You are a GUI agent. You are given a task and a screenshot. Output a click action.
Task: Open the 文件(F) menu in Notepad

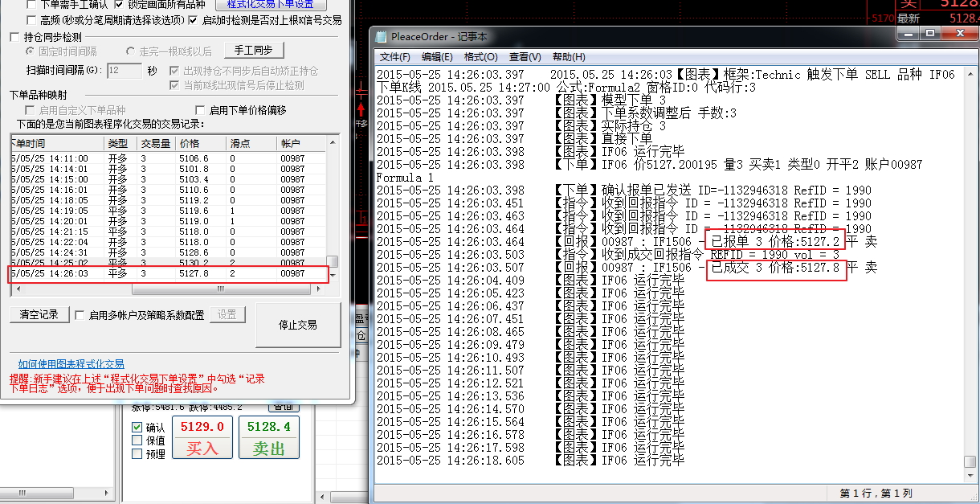click(x=394, y=57)
